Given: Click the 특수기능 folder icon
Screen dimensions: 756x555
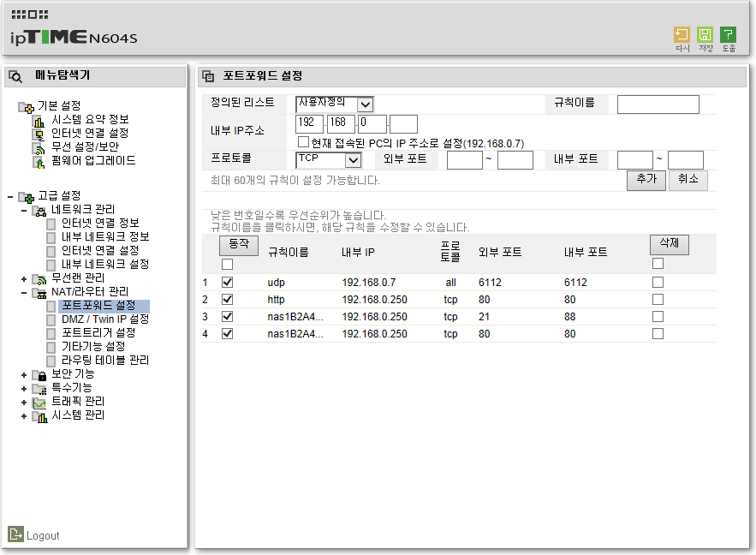Looking at the screenshot, I should coord(39,389).
